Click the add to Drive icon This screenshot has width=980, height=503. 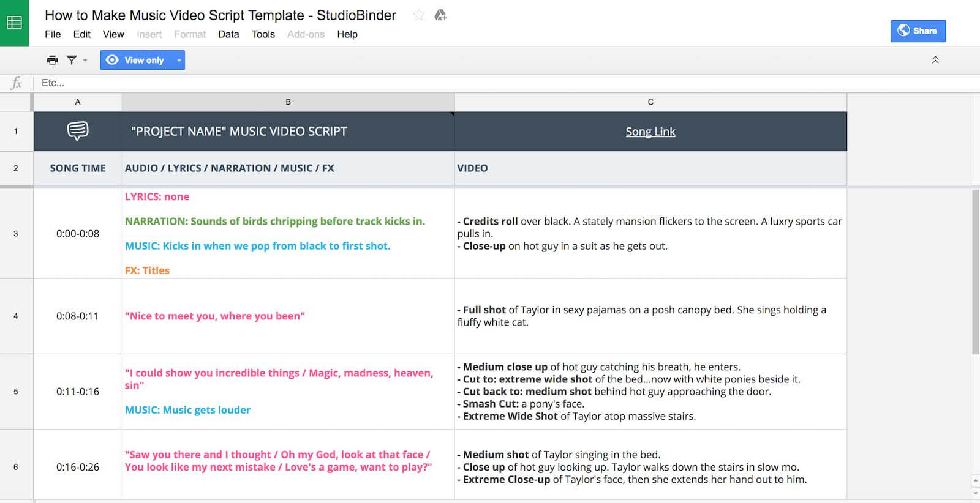[440, 15]
